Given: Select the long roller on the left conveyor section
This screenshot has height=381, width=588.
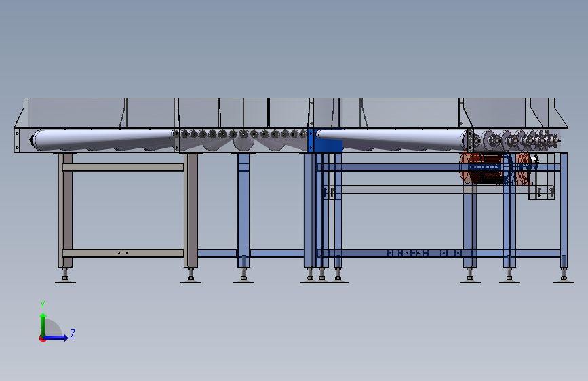Looking at the screenshot, I should [104, 140].
